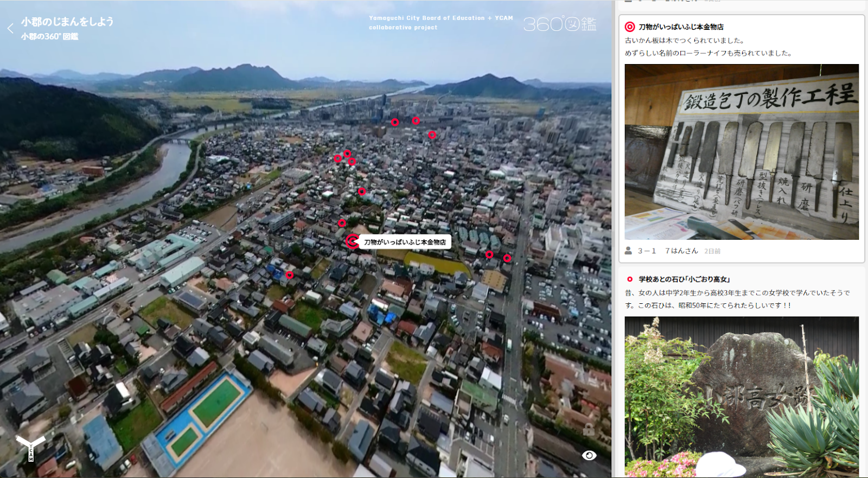Select the lone red marker above the highlighted one
Screen dimensions: 868x478
[x=342, y=223]
